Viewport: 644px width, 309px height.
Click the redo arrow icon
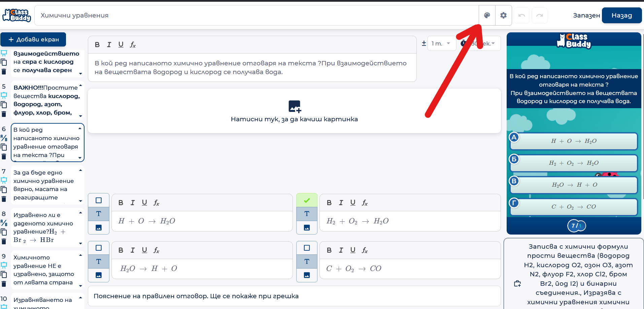tap(539, 16)
